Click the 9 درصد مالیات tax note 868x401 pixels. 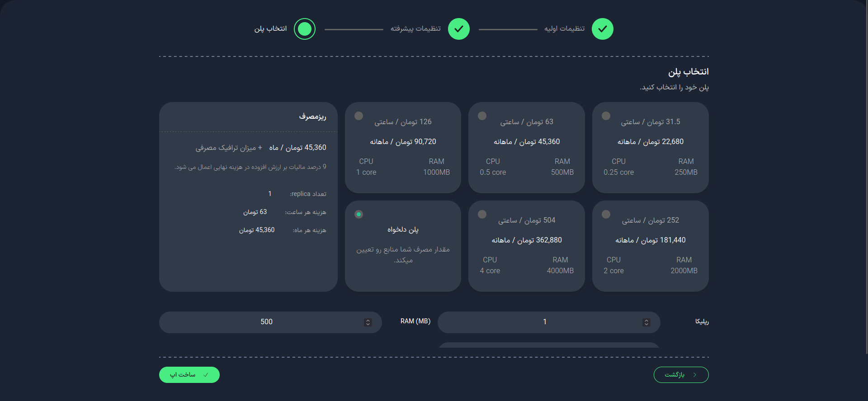click(250, 167)
